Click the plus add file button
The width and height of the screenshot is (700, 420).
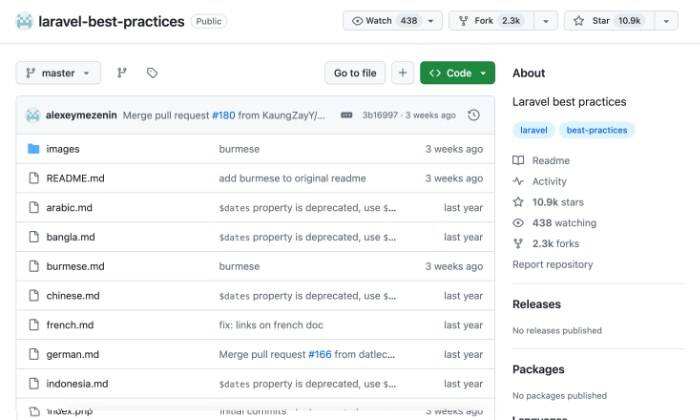402,73
